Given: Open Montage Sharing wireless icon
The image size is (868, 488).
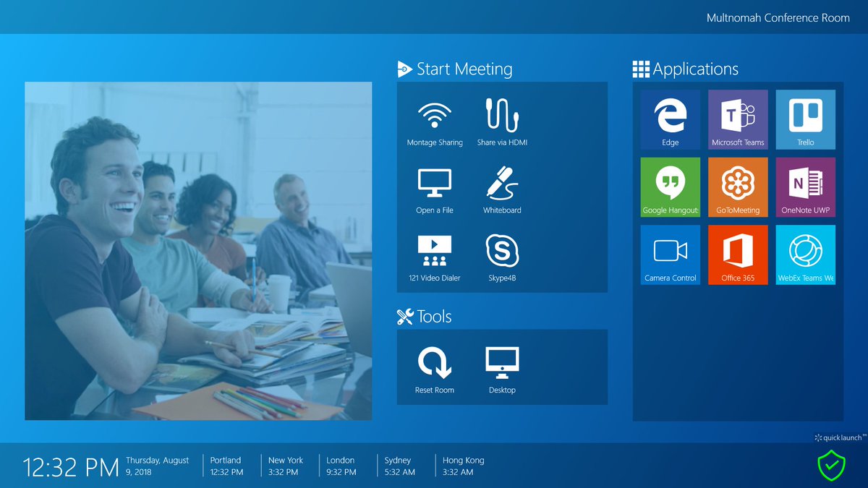Looking at the screenshot, I should (435, 116).
